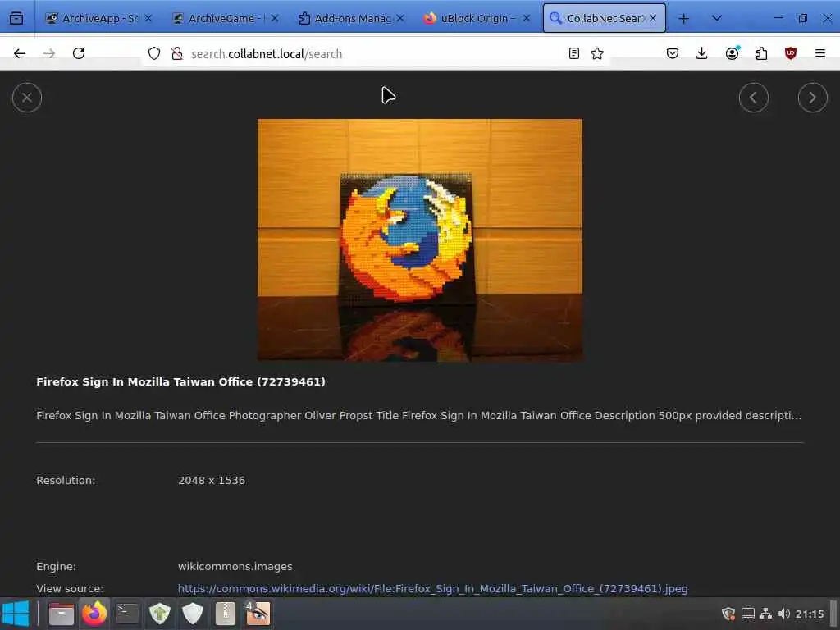The image size is (840, 630).
Task: Open Firefox View from tab bar
Action: (16, 18)
